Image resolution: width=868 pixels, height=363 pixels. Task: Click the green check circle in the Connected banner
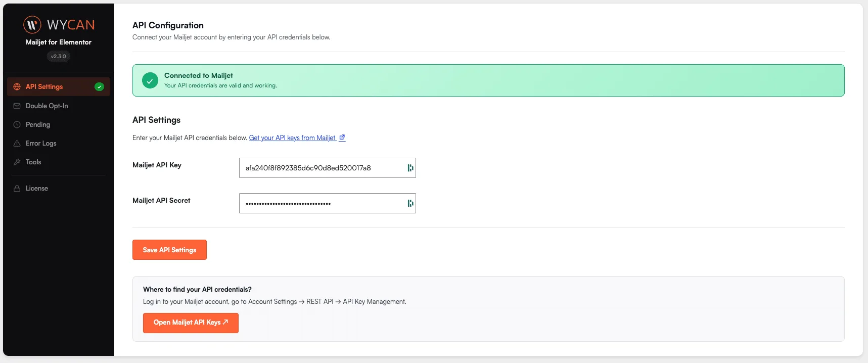pos(150,80)
